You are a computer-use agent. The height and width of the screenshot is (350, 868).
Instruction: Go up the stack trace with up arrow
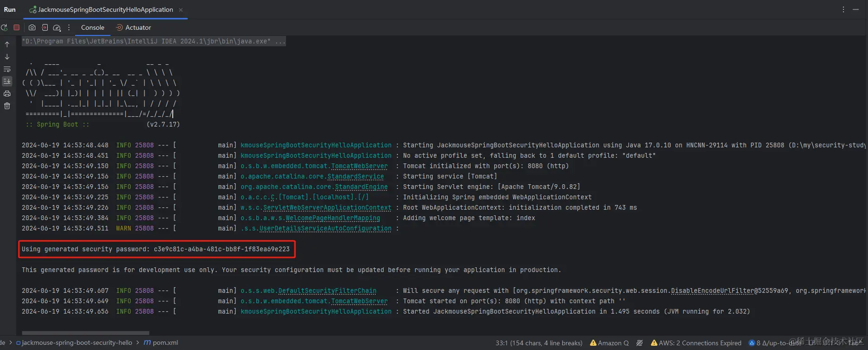click(7, 44)
